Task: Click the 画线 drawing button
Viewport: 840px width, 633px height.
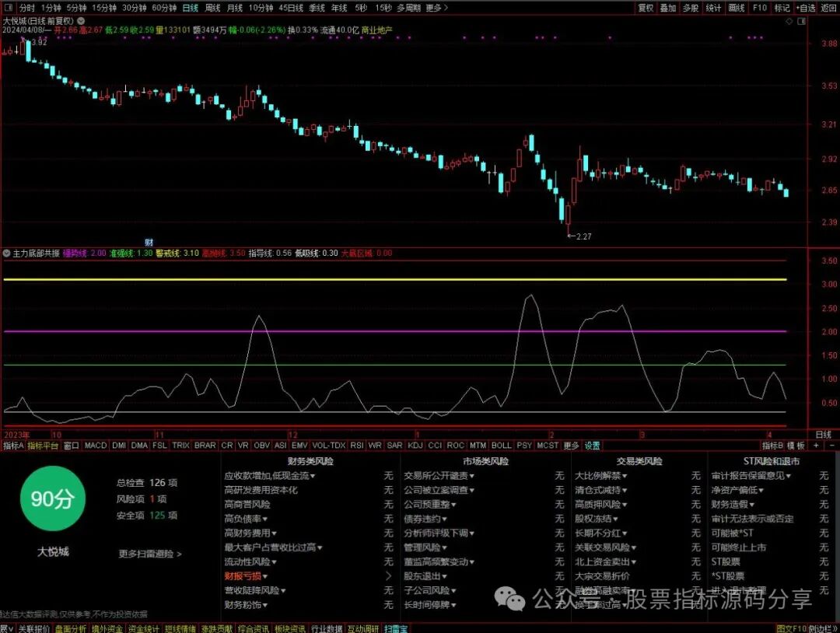Action: pos(737,8)
